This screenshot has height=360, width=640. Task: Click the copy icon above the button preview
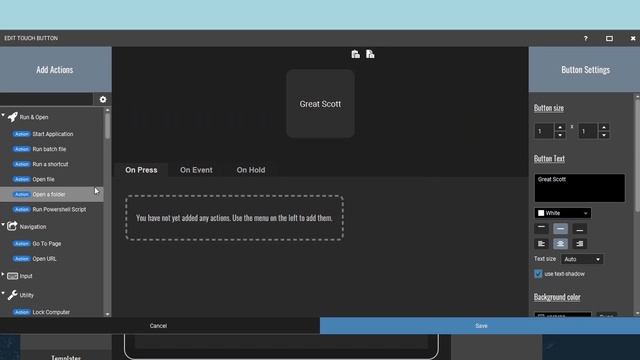370,54
